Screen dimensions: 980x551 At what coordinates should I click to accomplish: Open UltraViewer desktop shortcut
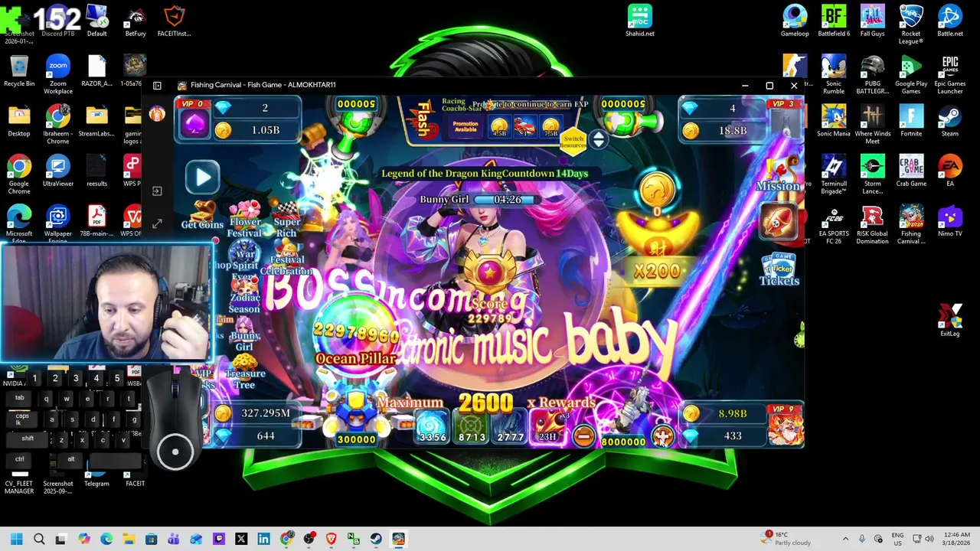coord(58,171)
